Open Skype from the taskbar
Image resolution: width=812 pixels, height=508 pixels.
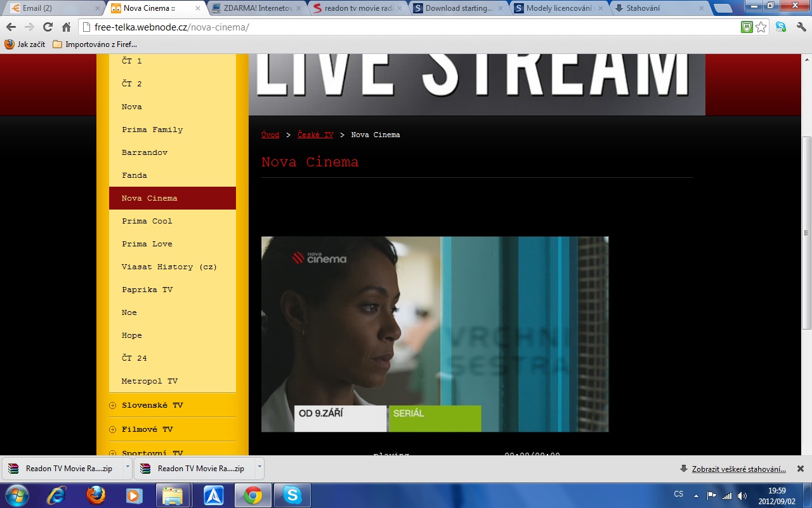point(292,495)
